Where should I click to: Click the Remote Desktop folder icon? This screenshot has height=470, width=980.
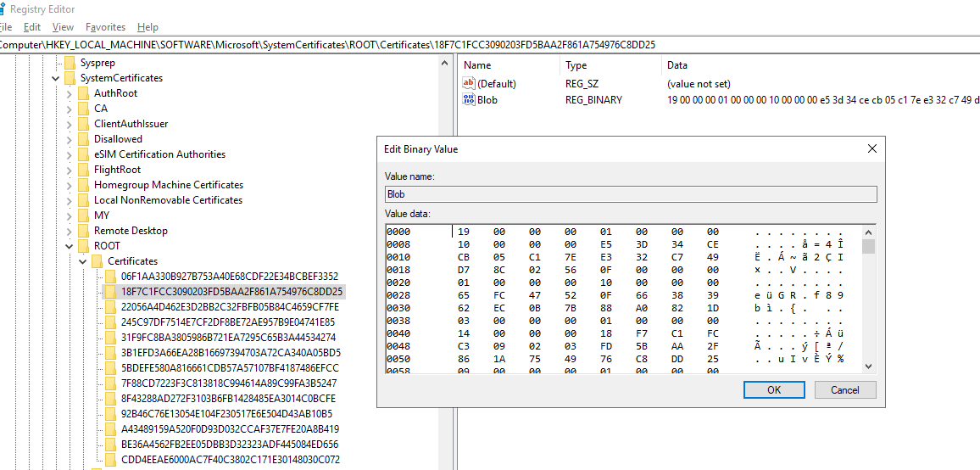83,231
